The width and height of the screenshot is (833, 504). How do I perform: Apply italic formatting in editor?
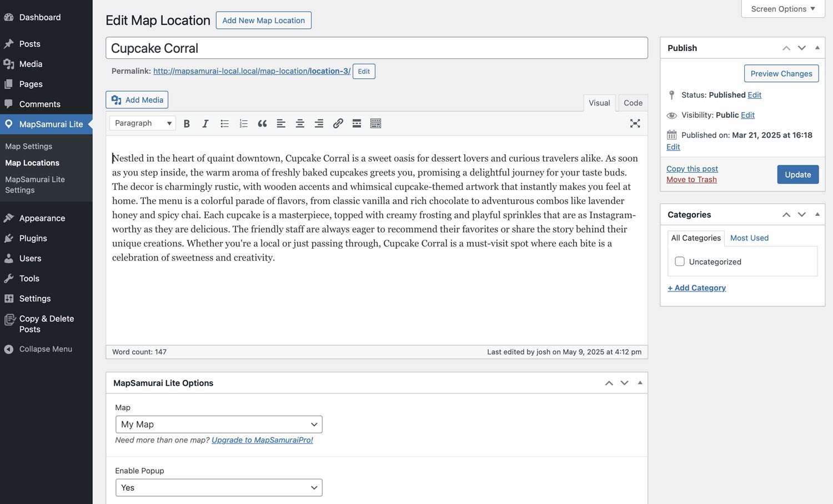pos(205,123)
